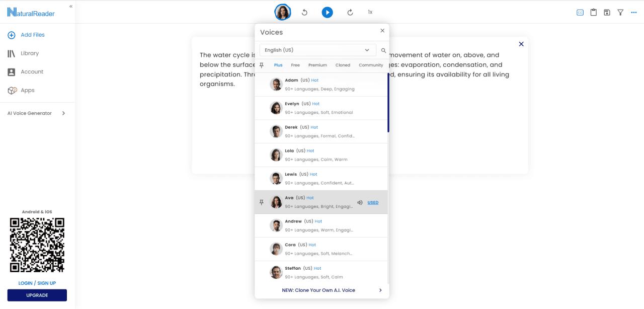Click the rewind/skip back icon
The image size is (644, 309).
click(304, 12)
